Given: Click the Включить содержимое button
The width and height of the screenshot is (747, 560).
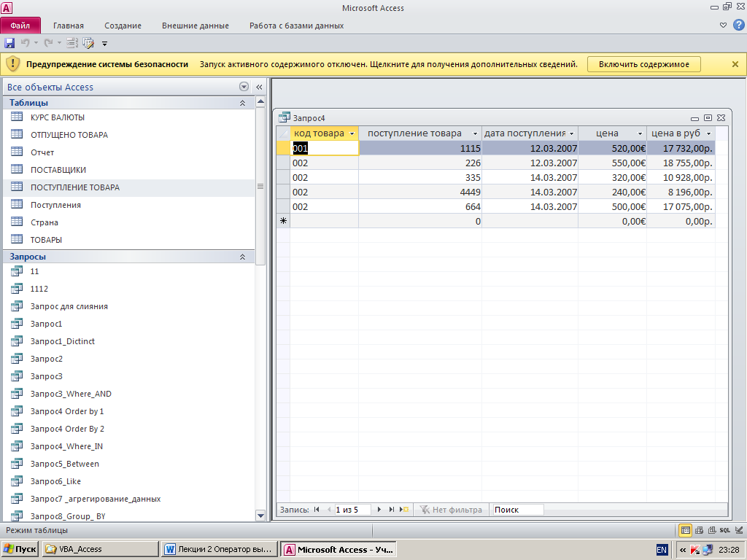Looking at the screenshot, I should (x=643, y=64).
